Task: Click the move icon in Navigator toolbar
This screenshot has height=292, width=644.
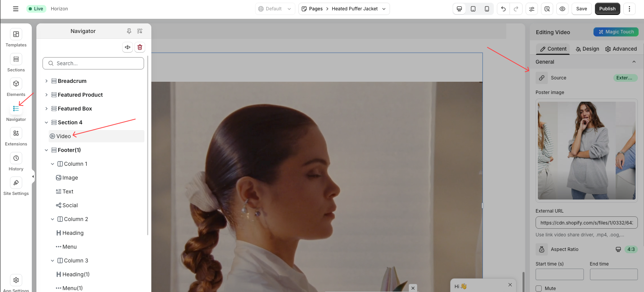Action: (128, 47)
